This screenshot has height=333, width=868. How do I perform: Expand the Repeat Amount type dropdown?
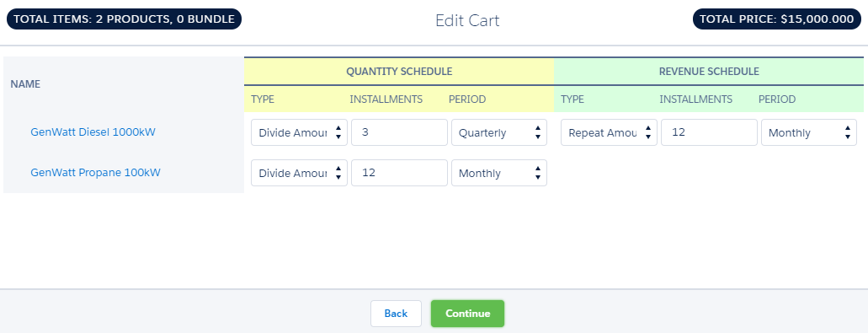tap(609, 132)
